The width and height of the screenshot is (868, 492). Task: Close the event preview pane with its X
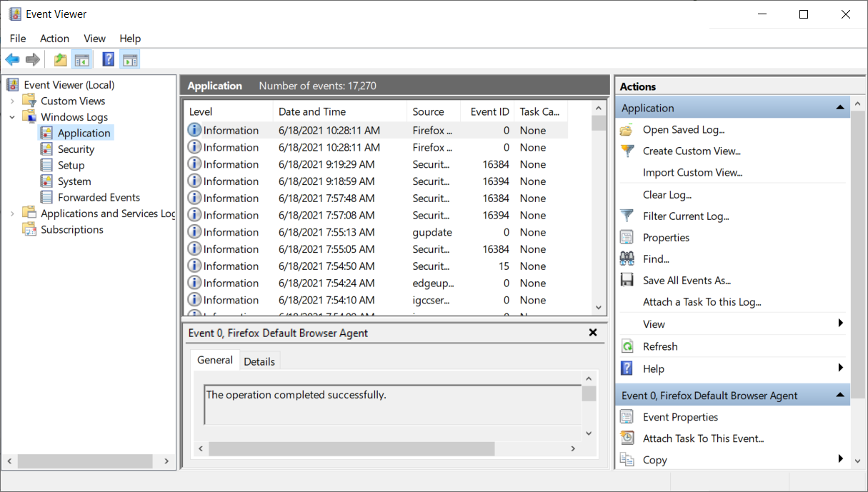click(x=592, y=332)
